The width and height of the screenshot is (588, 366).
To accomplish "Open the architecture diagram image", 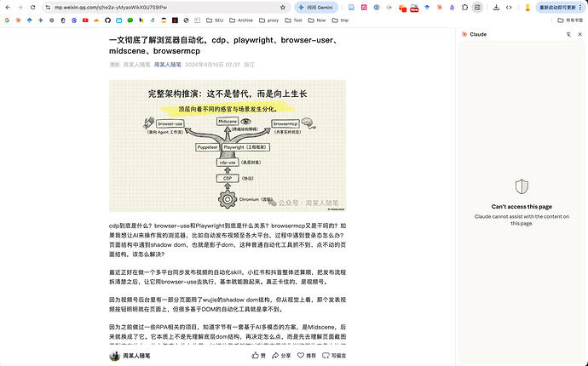I will 228,146.
